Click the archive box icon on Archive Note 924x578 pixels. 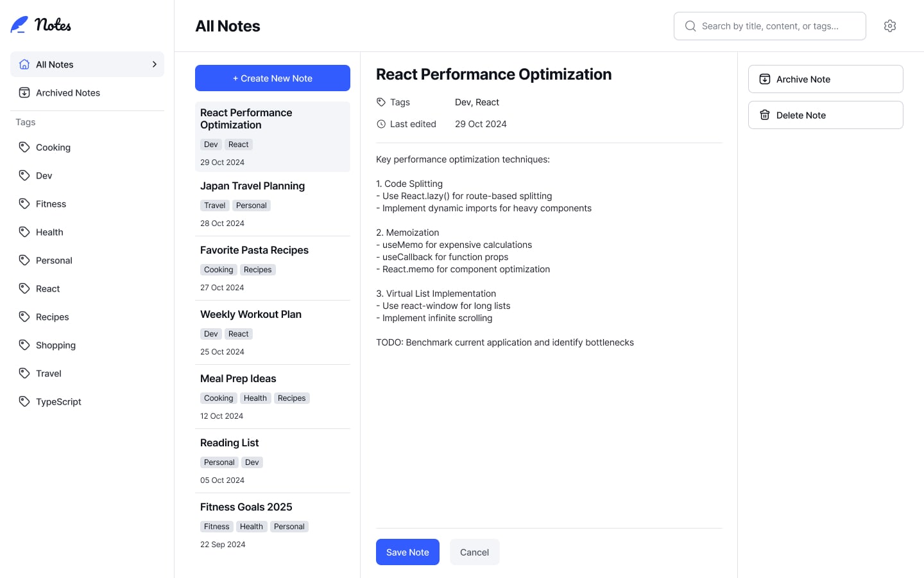pos(765,78)
